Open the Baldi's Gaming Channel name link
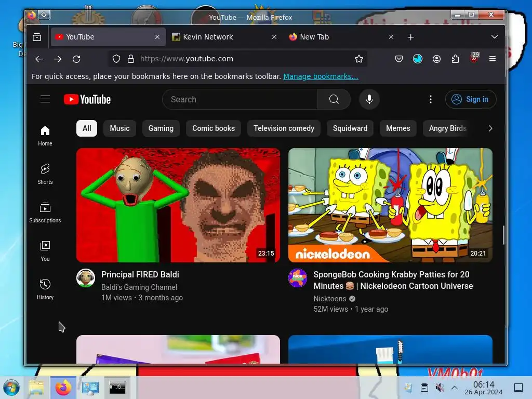Screen dimensions: 532x399 point(139,287)
